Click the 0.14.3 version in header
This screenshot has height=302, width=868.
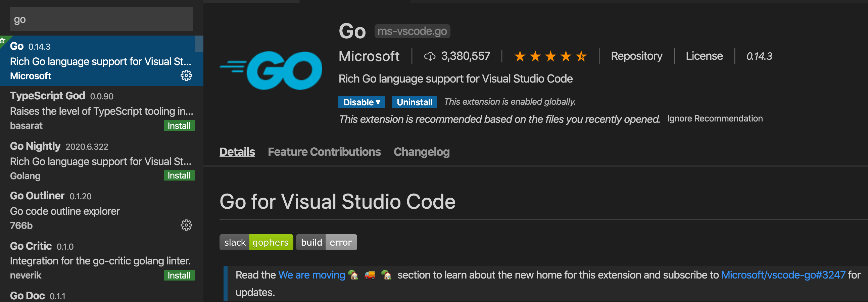coord(759,56)
